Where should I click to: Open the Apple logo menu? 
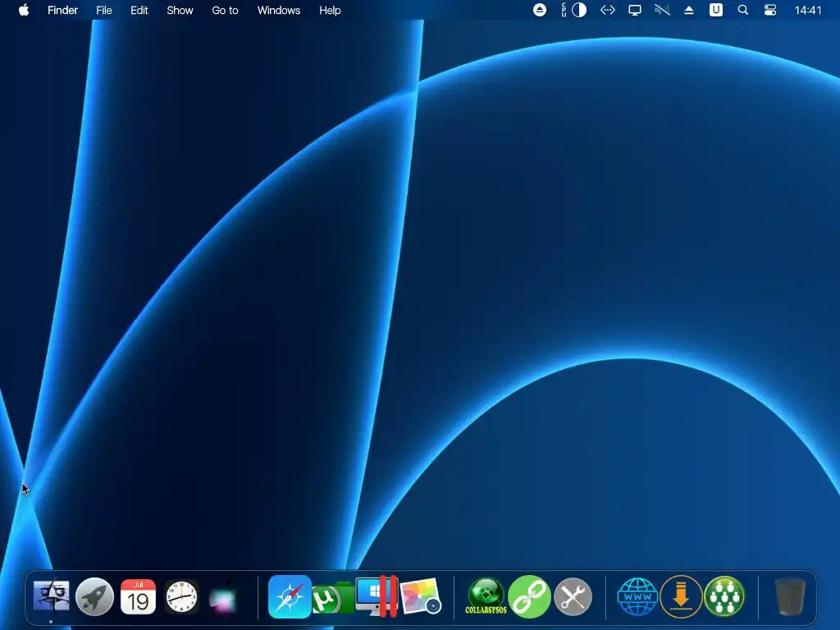[24, 10]
